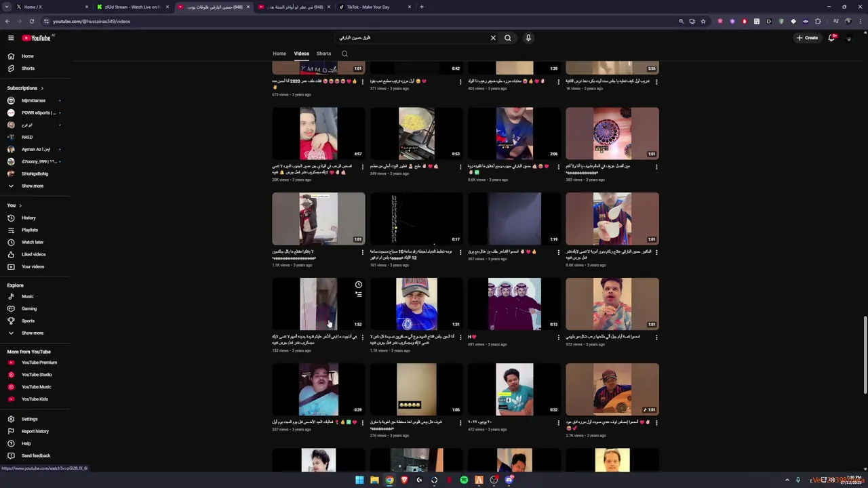
Task: Switch to the TikTok browser tab
Action: coord(376,7)
